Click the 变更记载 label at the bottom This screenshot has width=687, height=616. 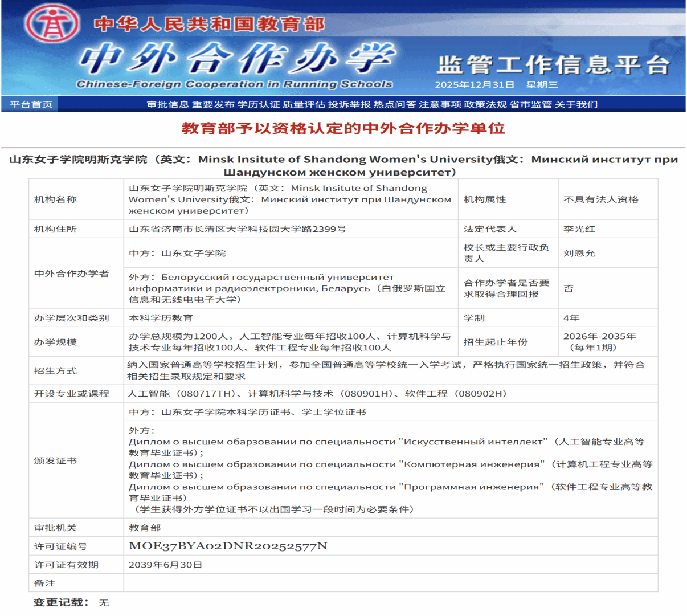[x=60, y=602]
